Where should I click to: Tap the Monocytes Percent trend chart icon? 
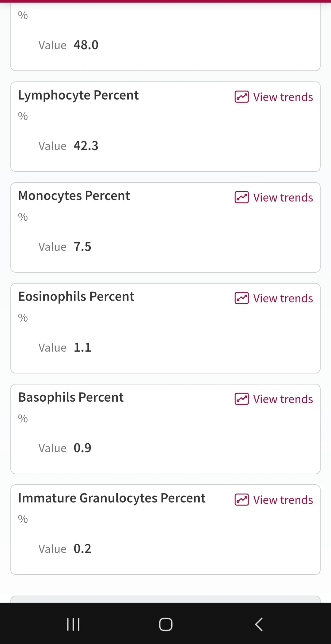(242, 197)
